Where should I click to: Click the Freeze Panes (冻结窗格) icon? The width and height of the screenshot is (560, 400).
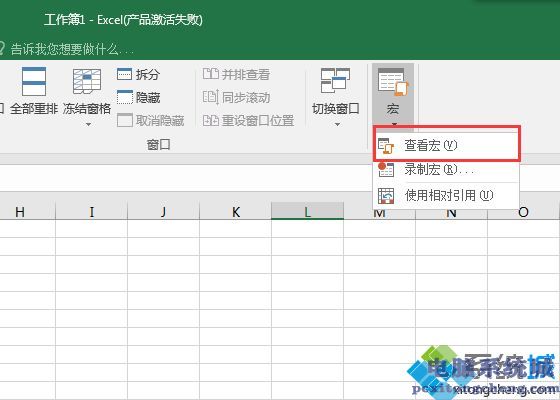(x=87, y=82)
